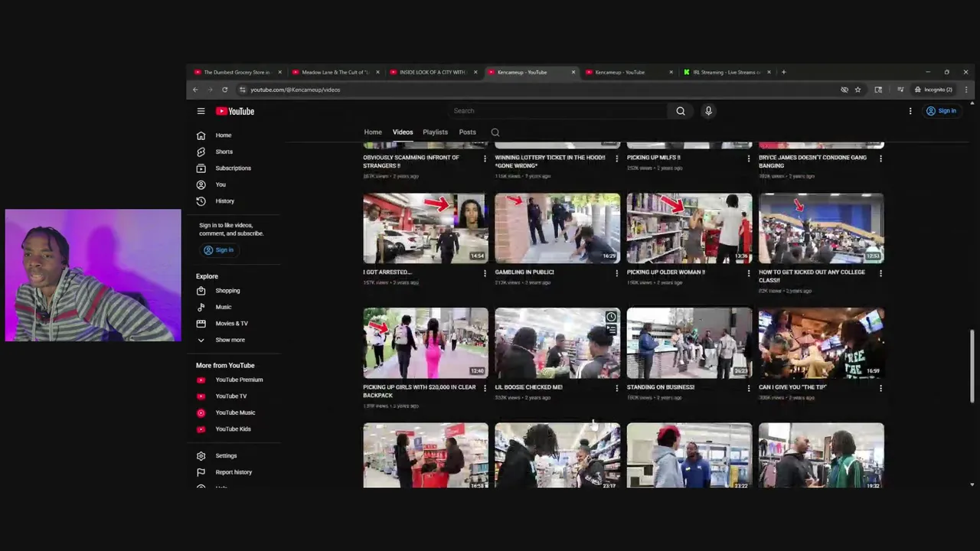
Task: Start voice search with microphone icon
Action: (708, 111)
